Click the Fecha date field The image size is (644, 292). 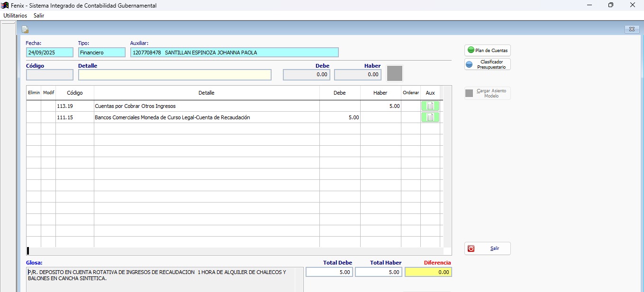tap(50, 53)
